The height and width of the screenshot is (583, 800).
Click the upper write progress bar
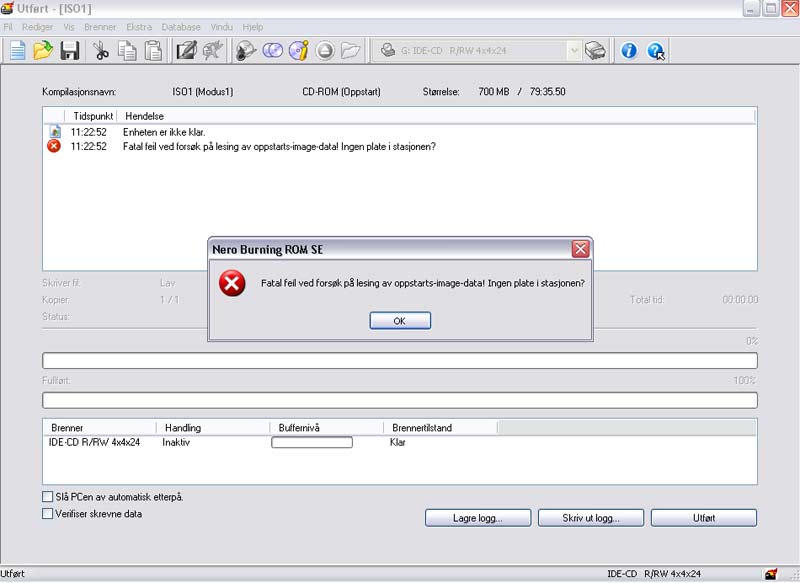click(x=400, y=361)
